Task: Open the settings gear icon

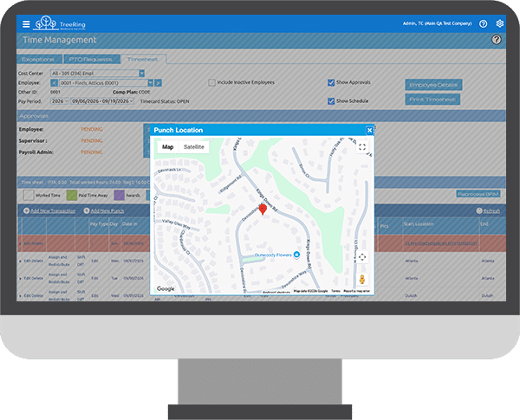Action: tap(500, 23)
